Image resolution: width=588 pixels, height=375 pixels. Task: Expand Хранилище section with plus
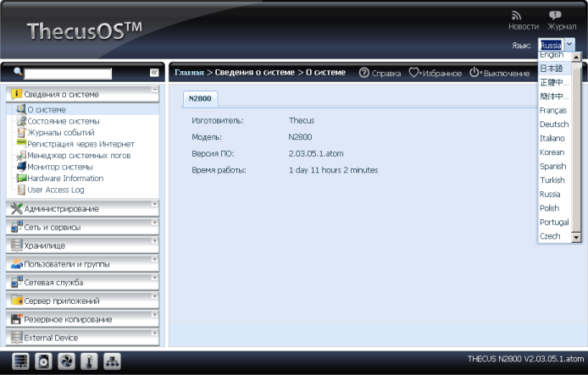click(154, 241)
